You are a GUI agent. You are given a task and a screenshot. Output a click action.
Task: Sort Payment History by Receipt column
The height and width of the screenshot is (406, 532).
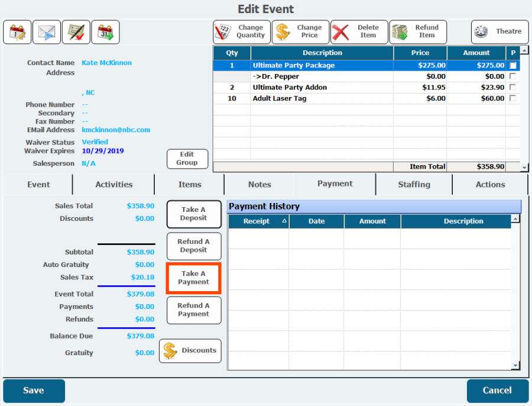(x=258, y=221)
